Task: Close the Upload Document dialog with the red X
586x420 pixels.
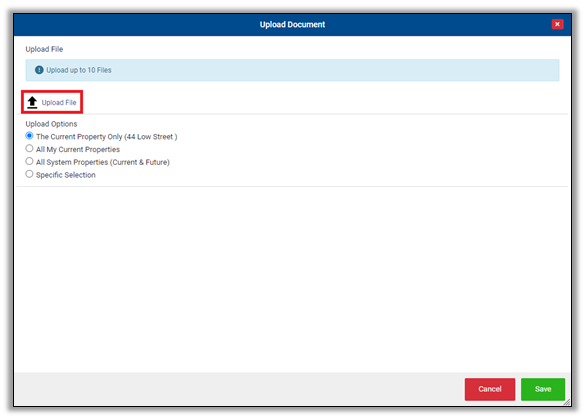Action: [x=557, y=24]
